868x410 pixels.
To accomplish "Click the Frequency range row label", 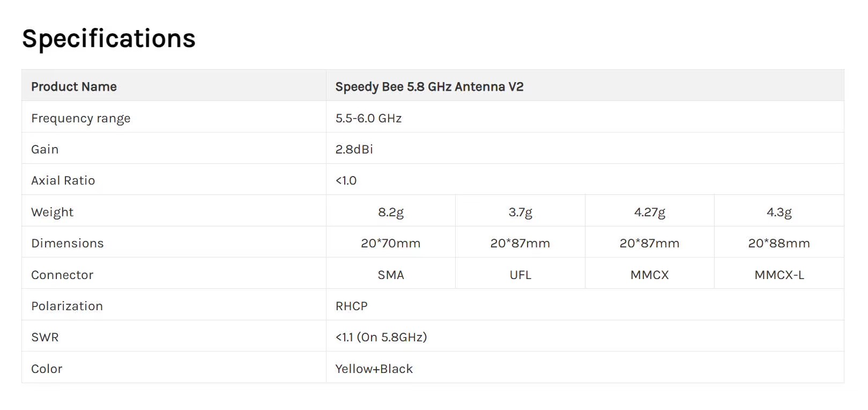I will coord(81,118).
